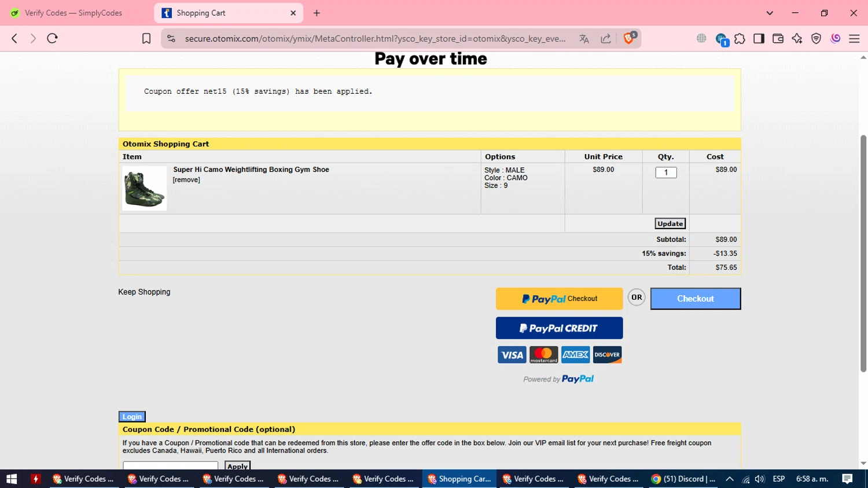868x488 pixels.
Task: Click the address bar URL field
Action: (x=375, y=39)
